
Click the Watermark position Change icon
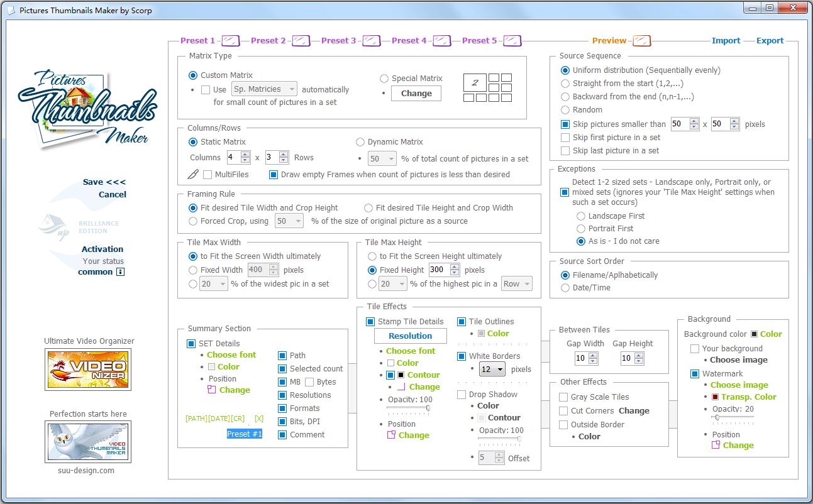coord(716,445)
